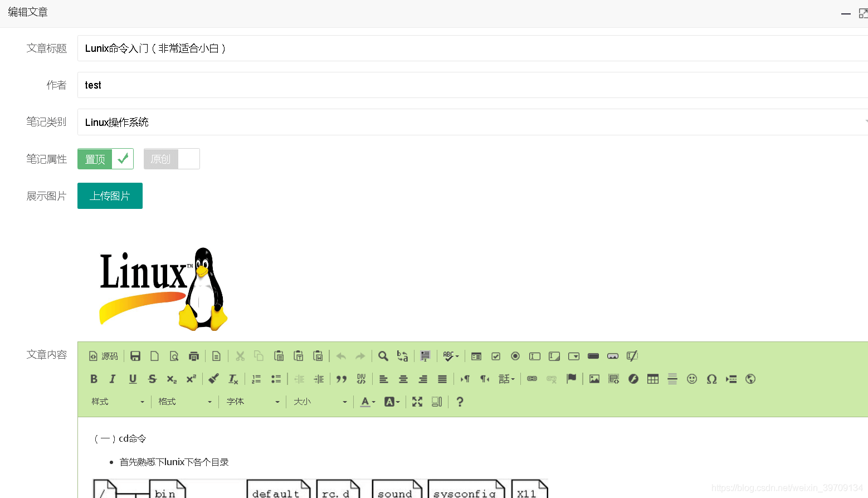Select all content with Select All icon
868x498 pixels.
(426, 356)
